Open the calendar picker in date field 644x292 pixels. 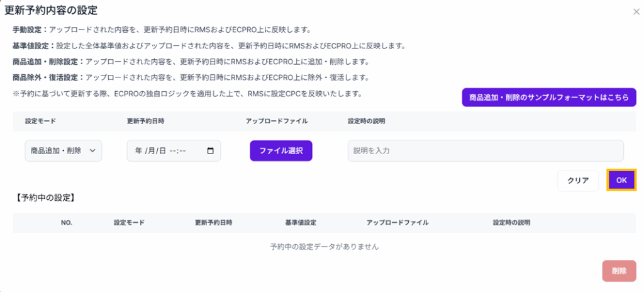tap(210, 151)
